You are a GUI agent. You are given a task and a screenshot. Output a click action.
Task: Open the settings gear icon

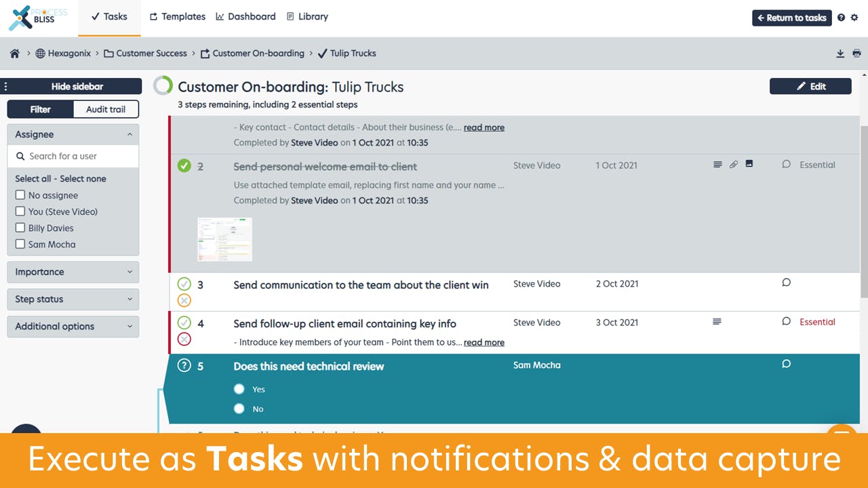[x=854, y=18]
